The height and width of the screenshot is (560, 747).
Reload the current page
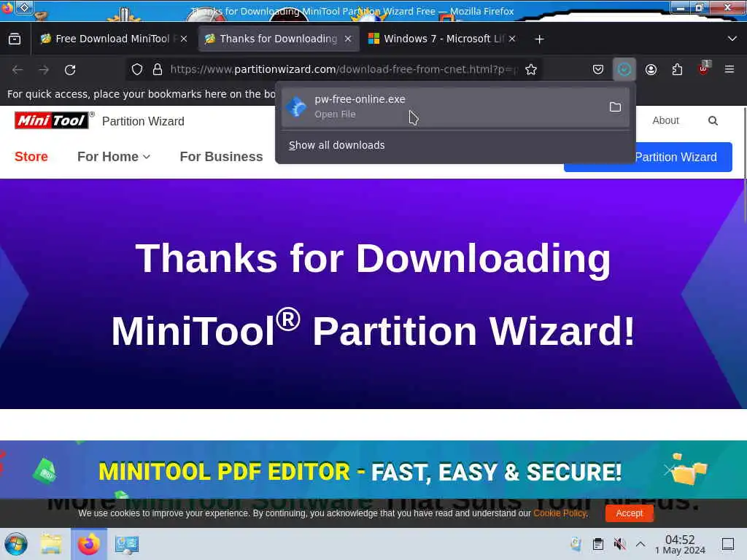[70, 69]
